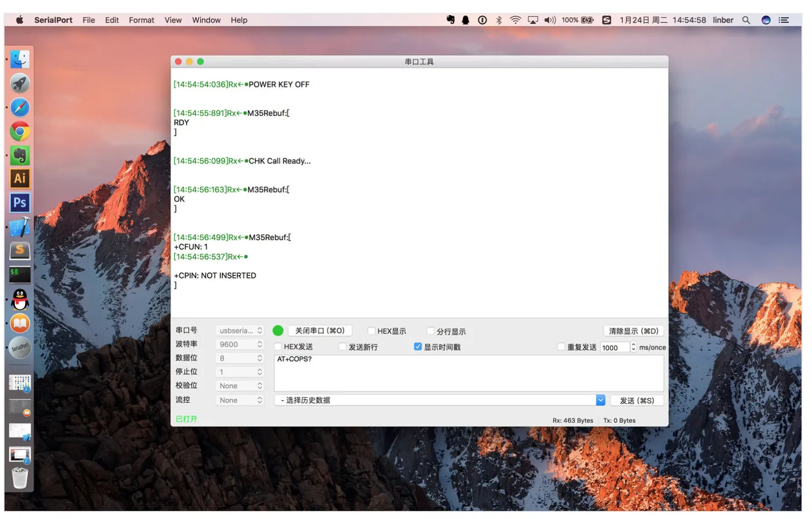Open the 校验位 None dropdown
This screenshot has height=519, width=812.
(240, 386)
